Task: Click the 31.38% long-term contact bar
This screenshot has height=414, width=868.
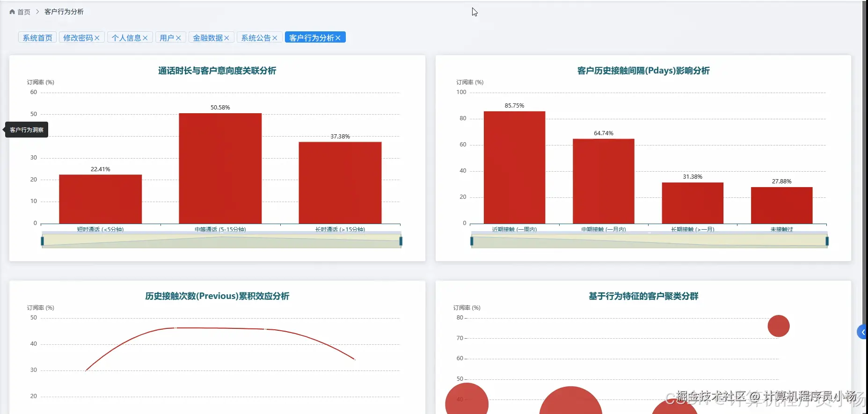Action: (693, 203)
